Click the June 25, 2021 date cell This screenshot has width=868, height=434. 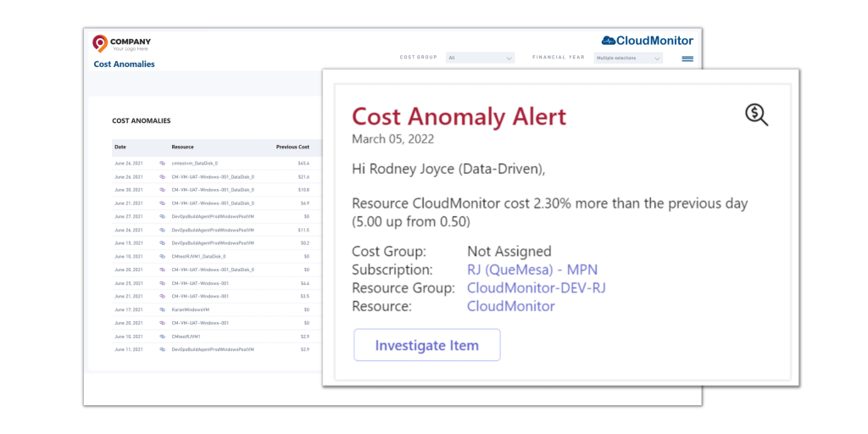[129, 283]
